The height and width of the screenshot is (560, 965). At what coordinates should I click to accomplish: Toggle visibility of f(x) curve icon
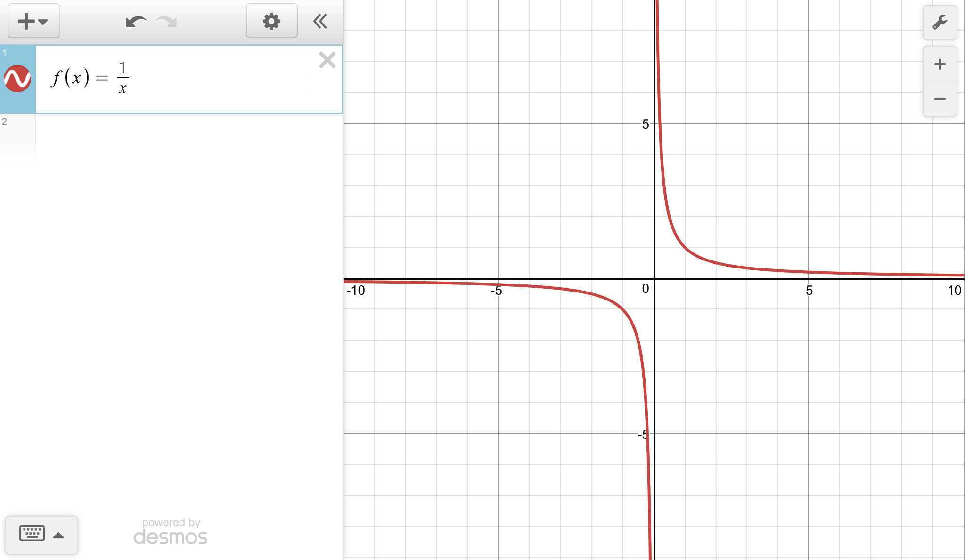[17, 79]
